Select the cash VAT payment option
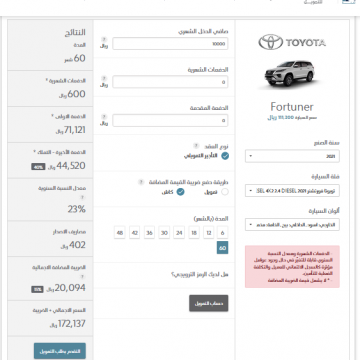 180,192
